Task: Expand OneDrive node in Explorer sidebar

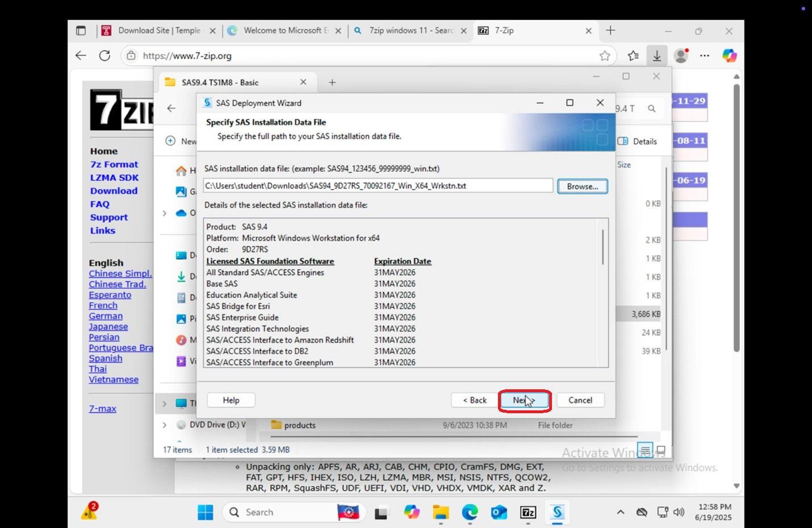Action: [x=165, y=213]
